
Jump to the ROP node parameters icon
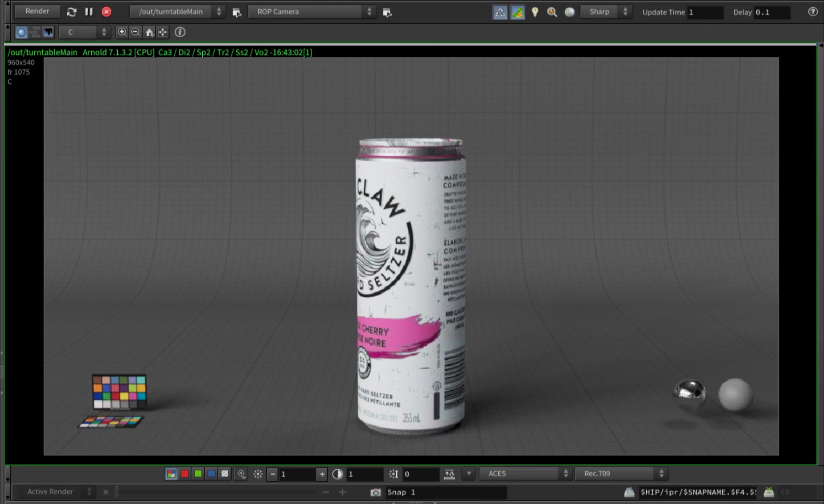click(237, 12)
